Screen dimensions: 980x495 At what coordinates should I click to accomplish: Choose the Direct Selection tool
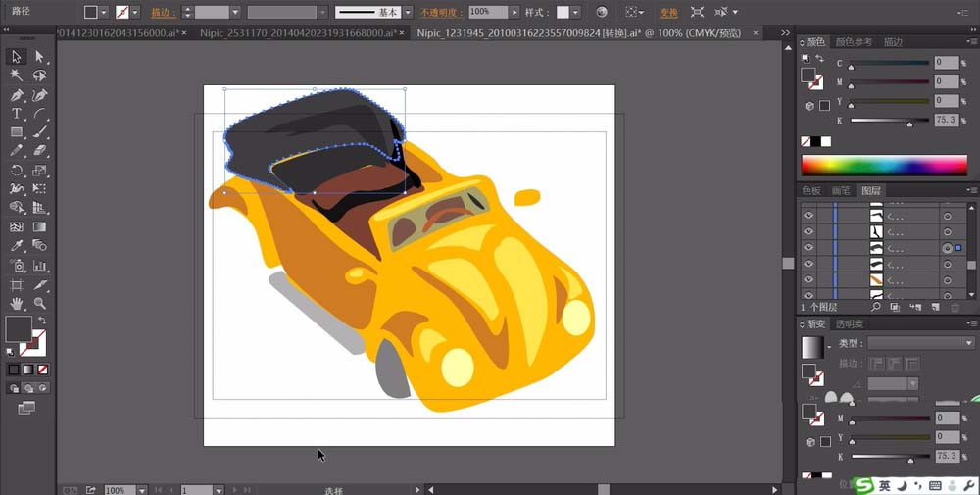click(39, 57)
